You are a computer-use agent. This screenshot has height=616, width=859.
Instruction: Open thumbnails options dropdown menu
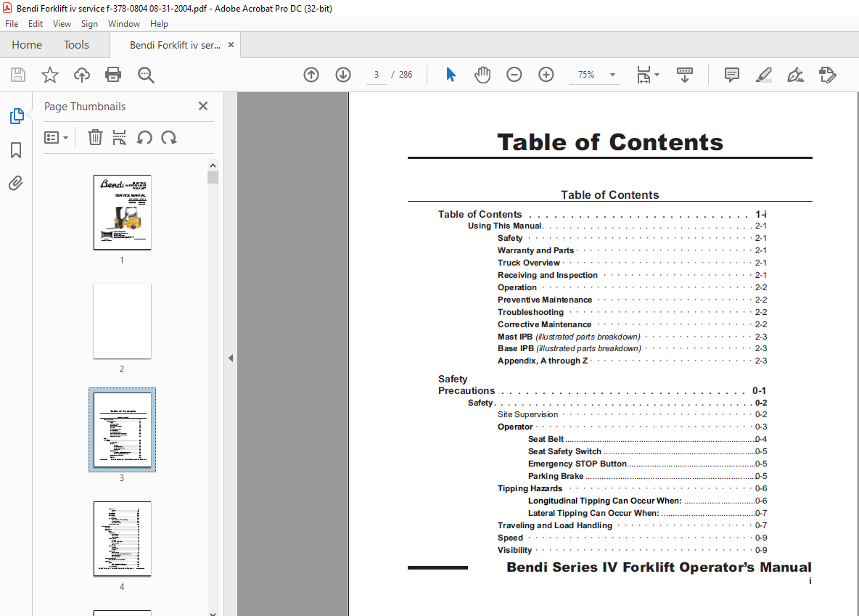[56, 138]
